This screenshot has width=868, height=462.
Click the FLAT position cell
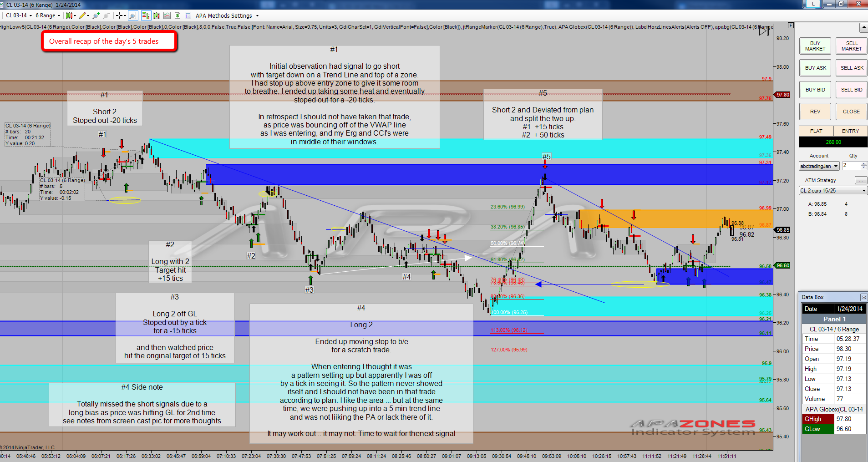click(x=816, y=131)
